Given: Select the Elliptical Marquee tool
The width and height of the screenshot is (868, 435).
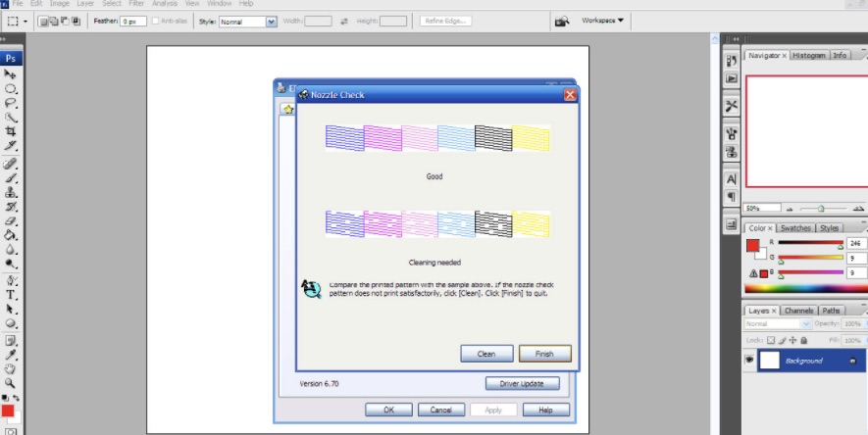Looking at the screenshot, I should tap(10, 88).
